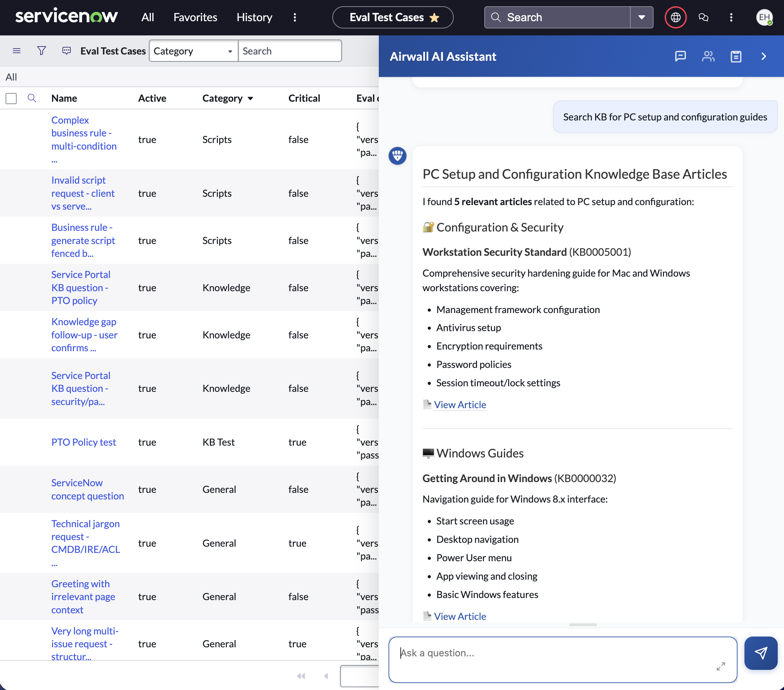
Task: Start new chat in Airwall Assistant
Action: pyautogui.click(x=680, y=57)
